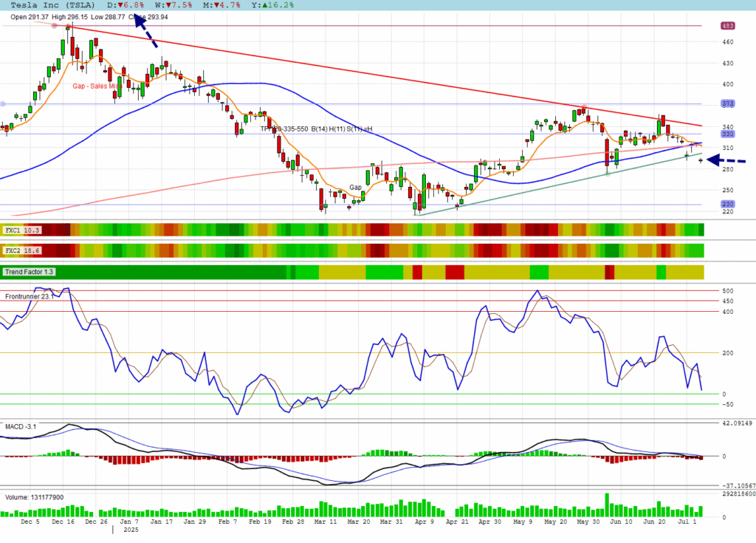756x543 pixels.
Task: Select the 330 price level tag
Action: (727, 134)
